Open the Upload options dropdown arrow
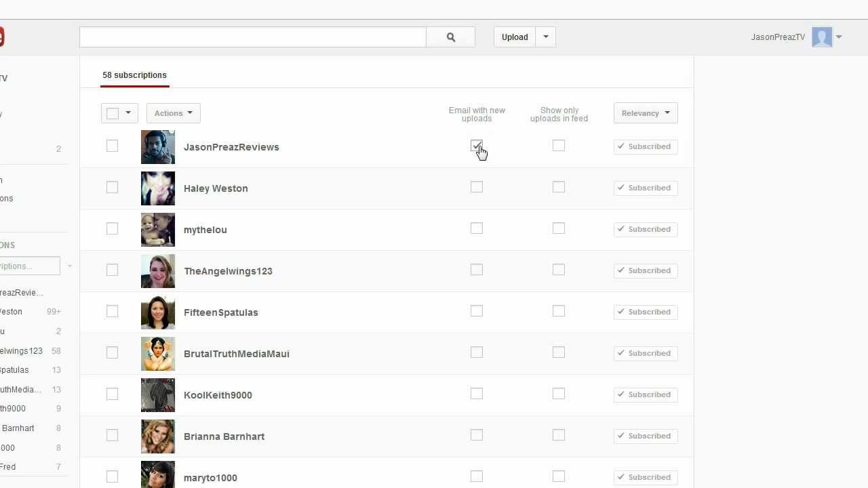868x488 pixels. pos(546,37)
